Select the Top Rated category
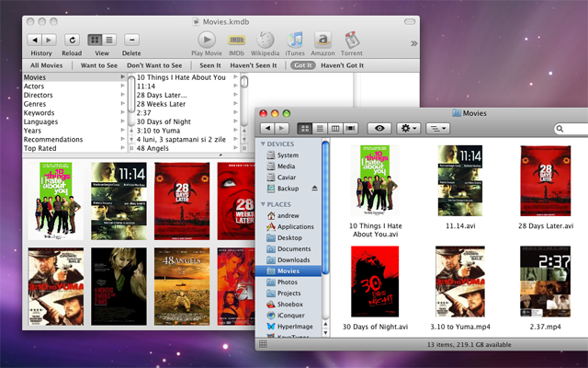Screen dimensions: 588x368 coord(74,148)
